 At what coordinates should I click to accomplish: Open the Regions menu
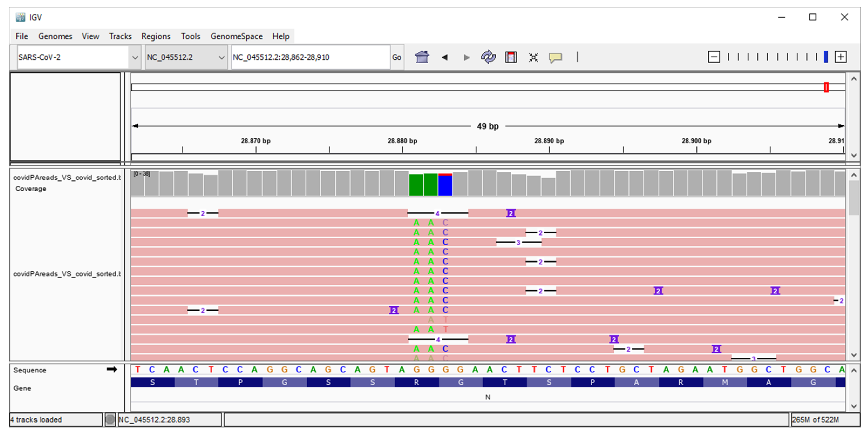[x=156, y=36]
